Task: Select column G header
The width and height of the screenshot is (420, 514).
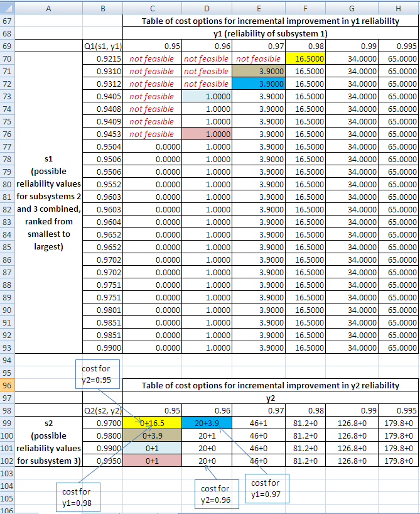Action: (x=352, y=8)
